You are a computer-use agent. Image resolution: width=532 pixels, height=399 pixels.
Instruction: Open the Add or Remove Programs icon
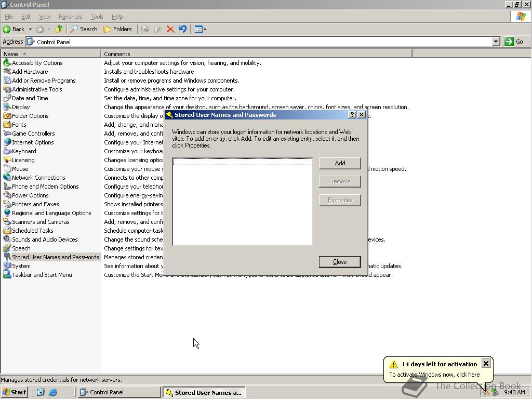(7, 81)
